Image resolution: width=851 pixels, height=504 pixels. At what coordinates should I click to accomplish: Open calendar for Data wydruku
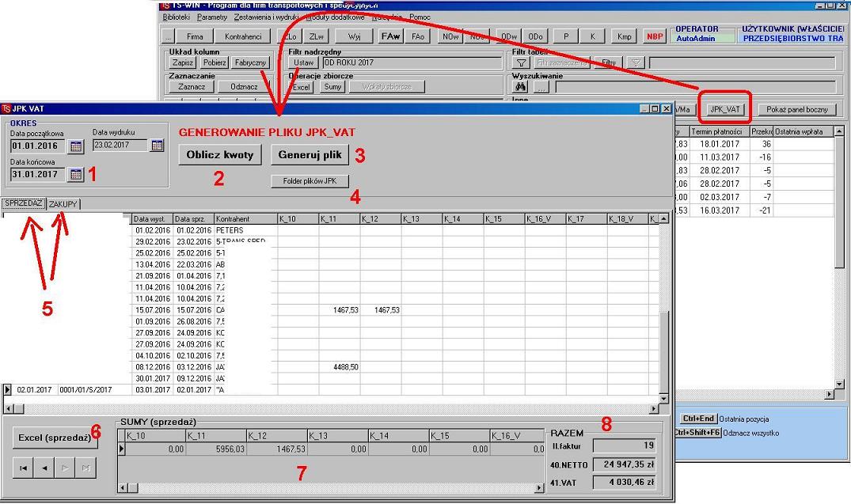(x=158, y=146)
